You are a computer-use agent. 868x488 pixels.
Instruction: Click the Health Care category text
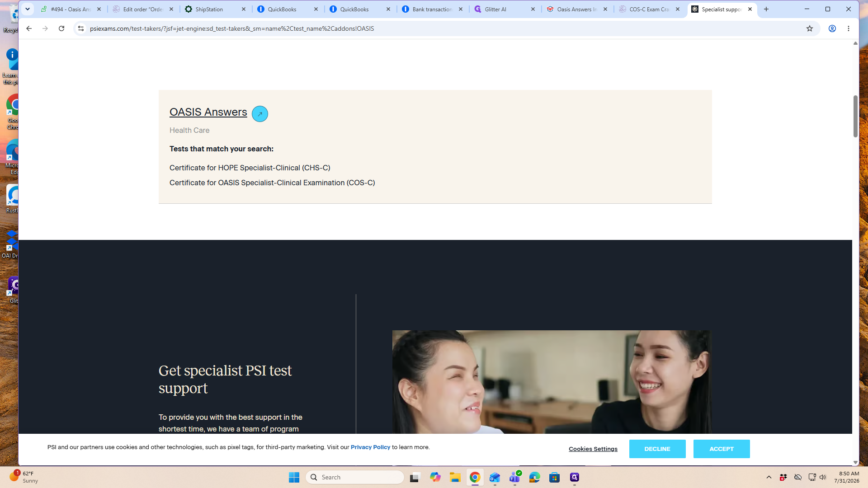coord(189,130)
